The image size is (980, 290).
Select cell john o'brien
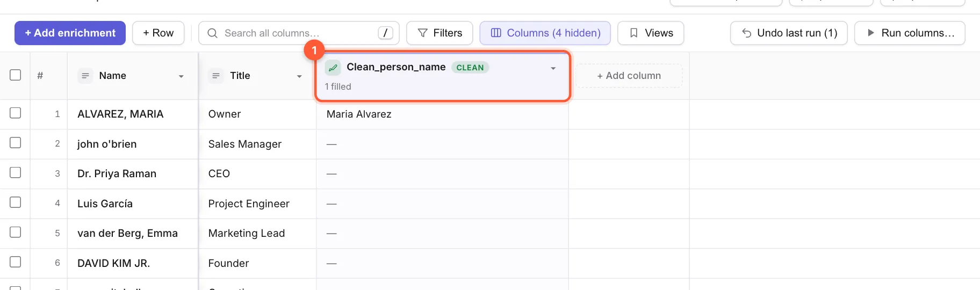click(x=133, y=144)
